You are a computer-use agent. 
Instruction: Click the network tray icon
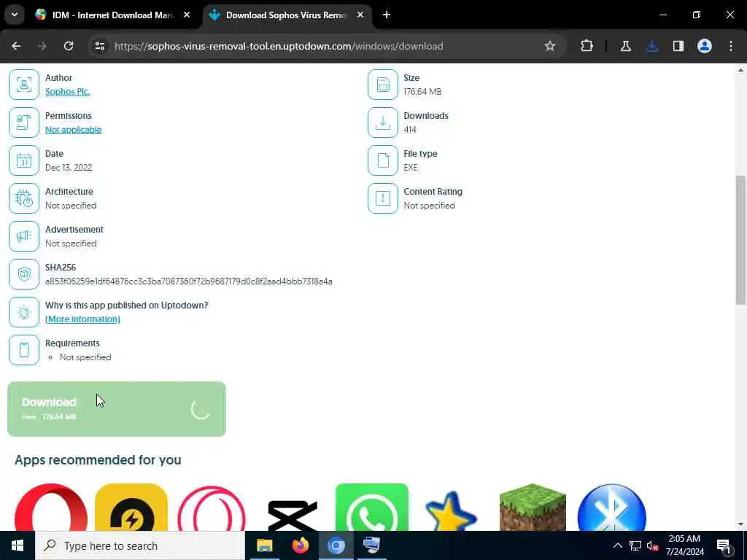pos(635,545)
